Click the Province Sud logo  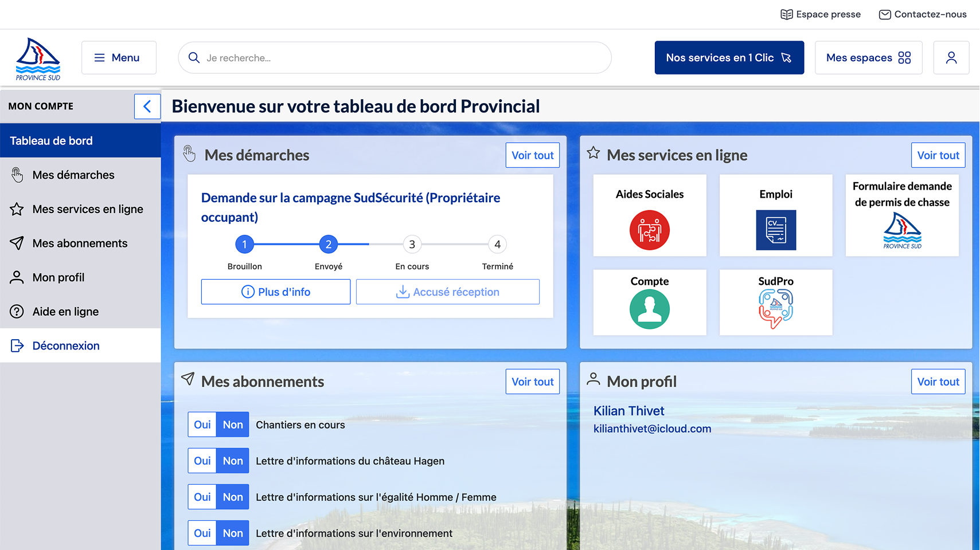(38, 59)
